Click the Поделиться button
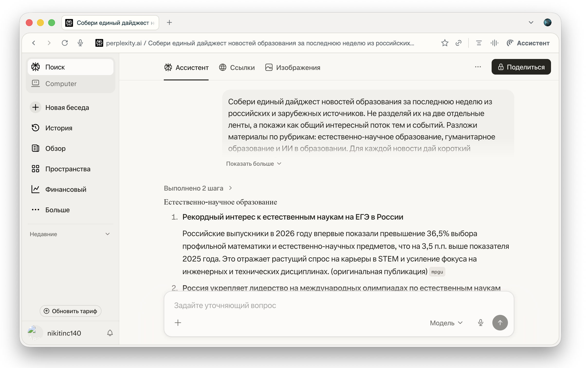Viewport: 588px width, 368px height. click(x=521, y=67)
